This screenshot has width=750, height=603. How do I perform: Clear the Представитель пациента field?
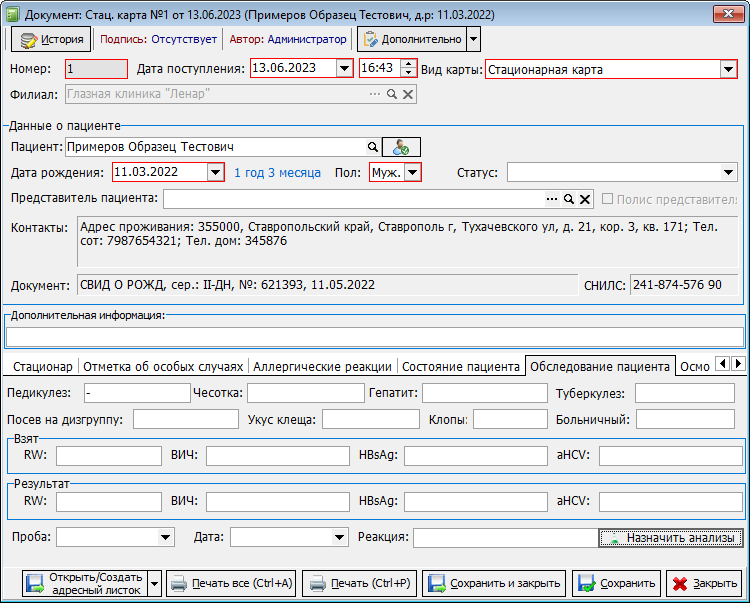[x=585, y=199]
